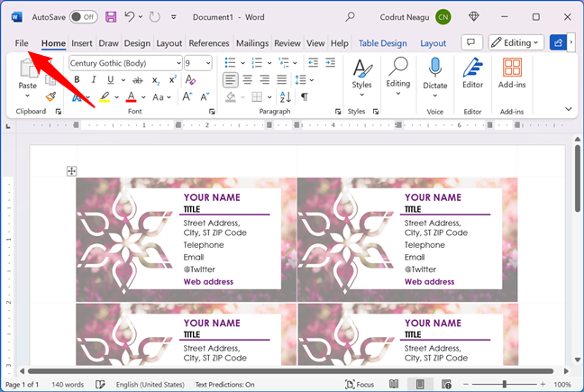Click the CN account avatar
Screen dimensions: 584x392
443,17
